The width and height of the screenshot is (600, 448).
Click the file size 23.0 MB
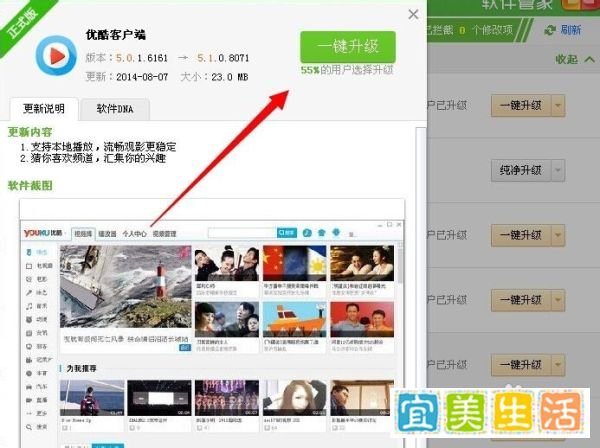pyautogui.click(x=230, y=77)
